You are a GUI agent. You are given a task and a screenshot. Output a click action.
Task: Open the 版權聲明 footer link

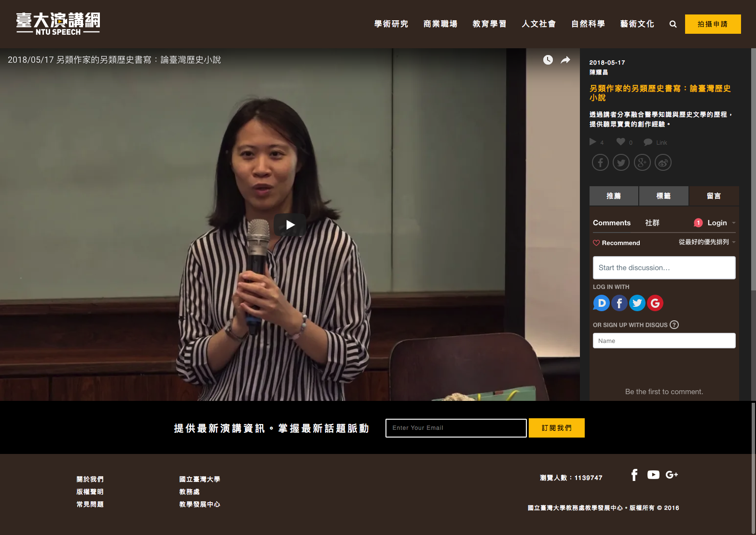[x=90, y=492]
